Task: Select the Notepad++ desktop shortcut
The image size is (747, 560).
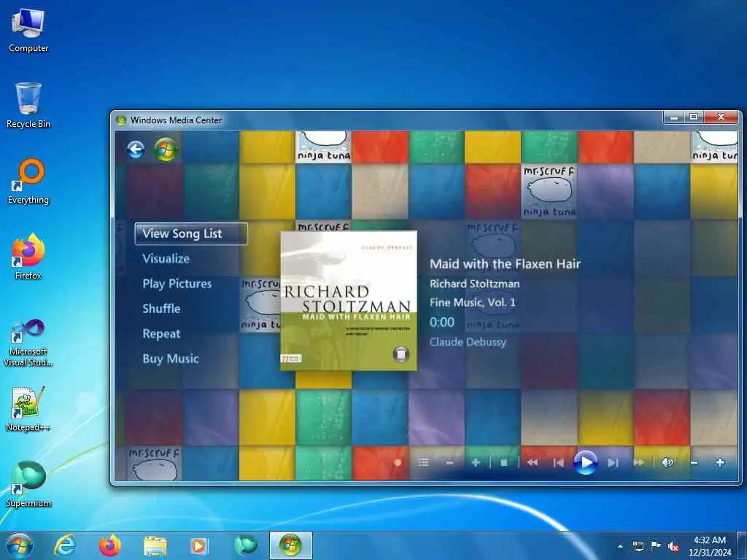Action: [x=28, y=408]
